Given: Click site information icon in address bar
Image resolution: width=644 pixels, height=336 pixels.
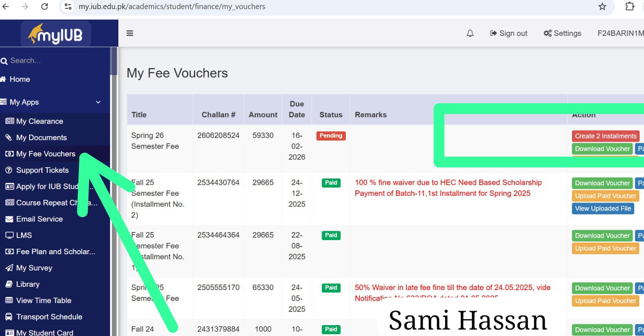Looking at the screenshot, I should pos(68,6).
